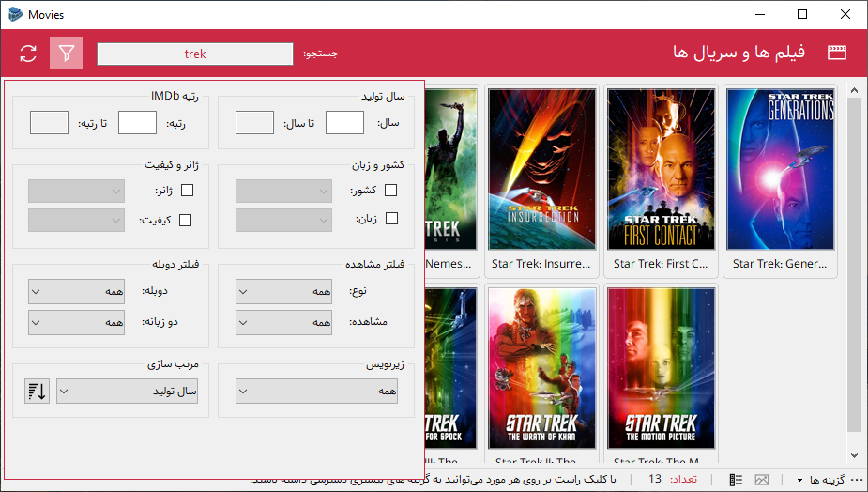The width and height of the screenshot is (868, 492).
Task: Click the scrollbar up arrow
Action: point(854,90)
